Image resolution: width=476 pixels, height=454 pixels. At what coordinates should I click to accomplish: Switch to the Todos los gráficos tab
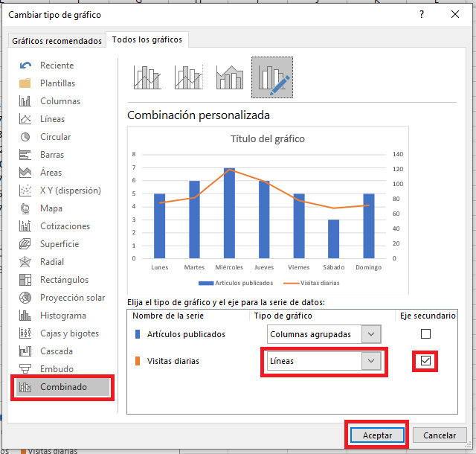(147, 39)
